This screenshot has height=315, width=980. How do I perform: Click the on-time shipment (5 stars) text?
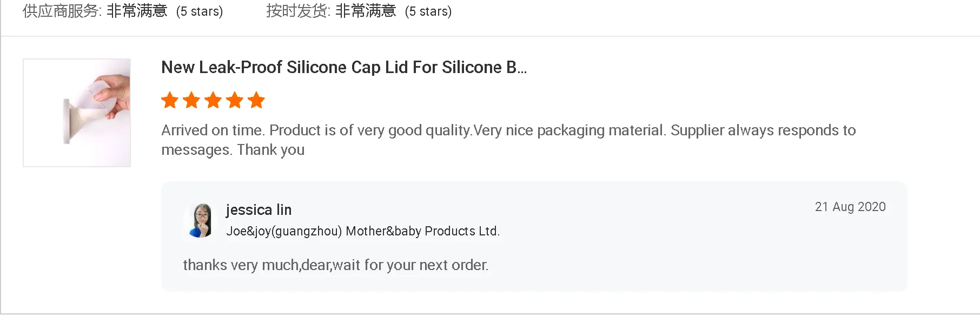428,11
